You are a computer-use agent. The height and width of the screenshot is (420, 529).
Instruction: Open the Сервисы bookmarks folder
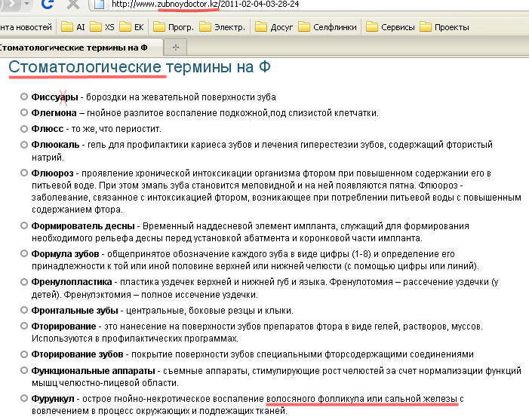[x=390, y=27]
